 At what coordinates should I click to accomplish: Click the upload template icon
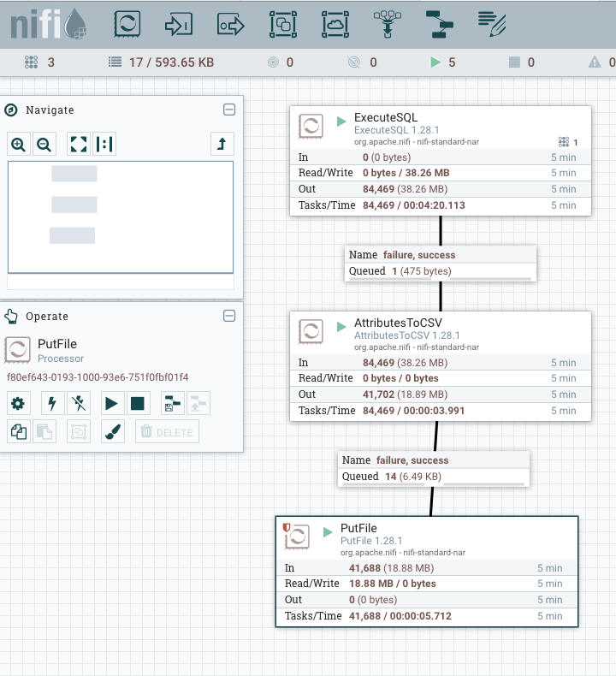[x=198, y=404]
